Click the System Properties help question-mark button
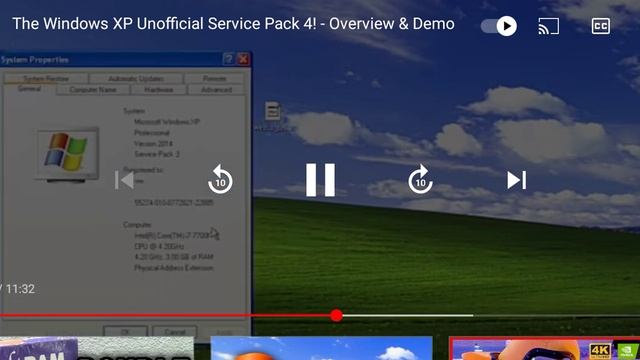 [x=229, y=59]
